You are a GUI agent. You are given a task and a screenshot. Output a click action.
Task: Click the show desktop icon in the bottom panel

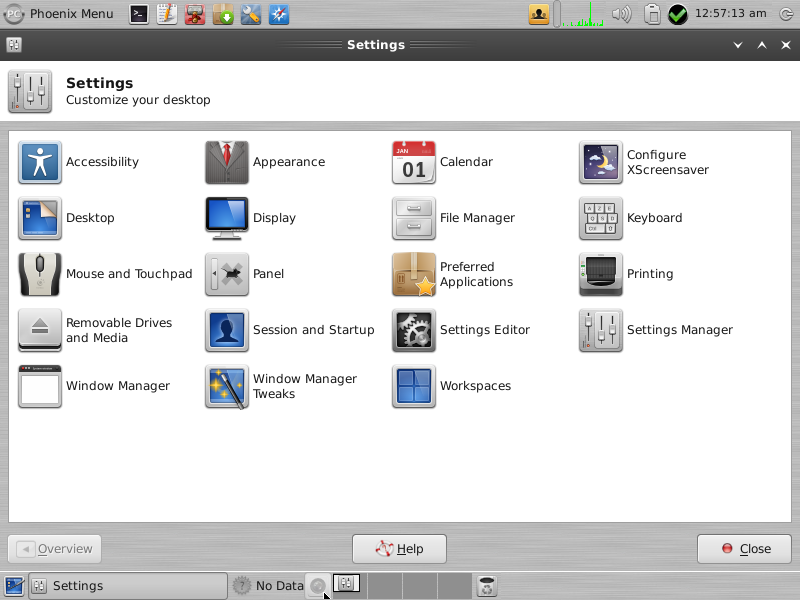click(x=14, y=586)
